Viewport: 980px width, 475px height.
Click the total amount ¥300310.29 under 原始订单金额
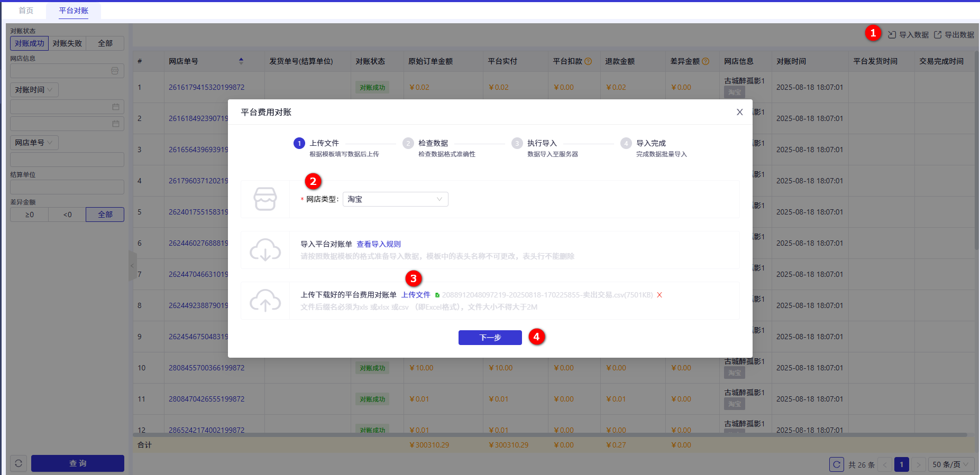[429, 445]
